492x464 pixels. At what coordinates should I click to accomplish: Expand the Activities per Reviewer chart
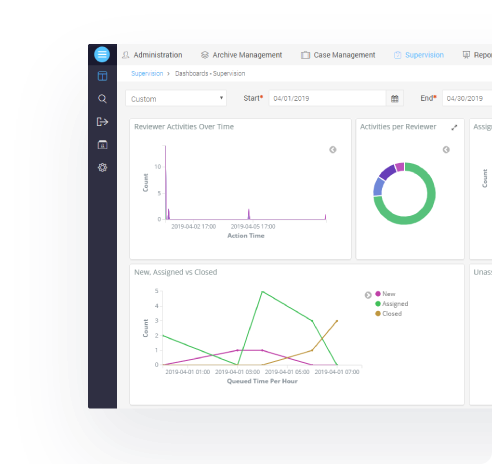click(x=454, y=128)
